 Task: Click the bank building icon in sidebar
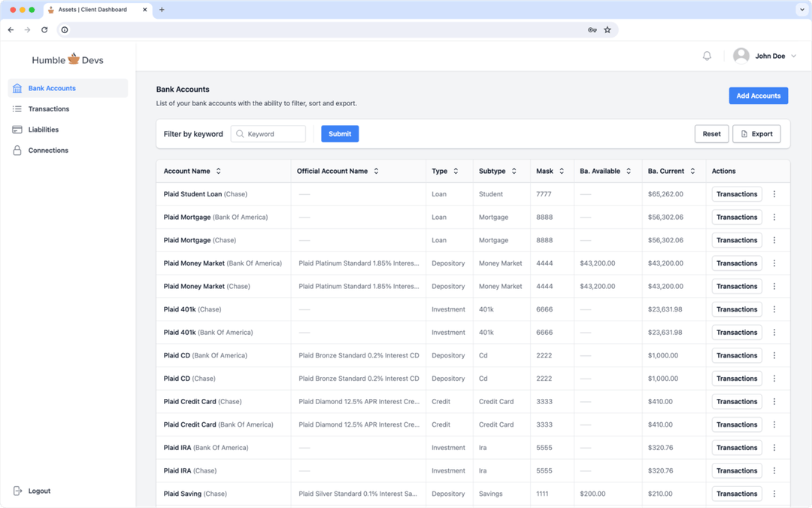[x=17, y=88]
